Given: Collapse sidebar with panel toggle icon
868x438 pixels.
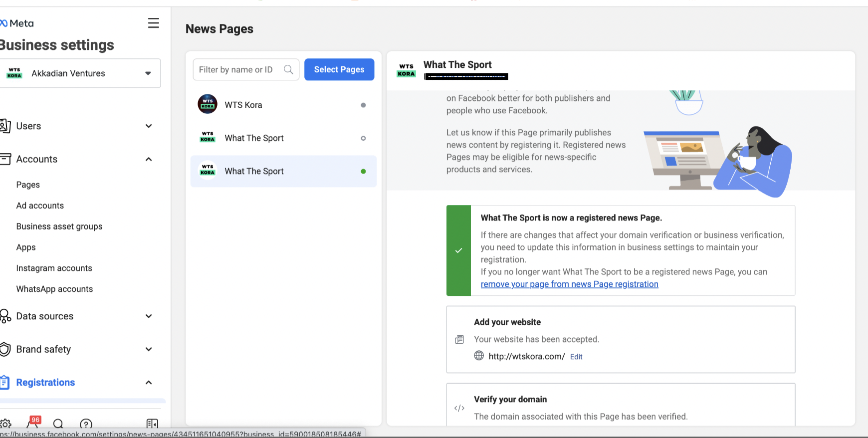Looking at the screenshot, I should pyautogui.click(x=152, y=424).
